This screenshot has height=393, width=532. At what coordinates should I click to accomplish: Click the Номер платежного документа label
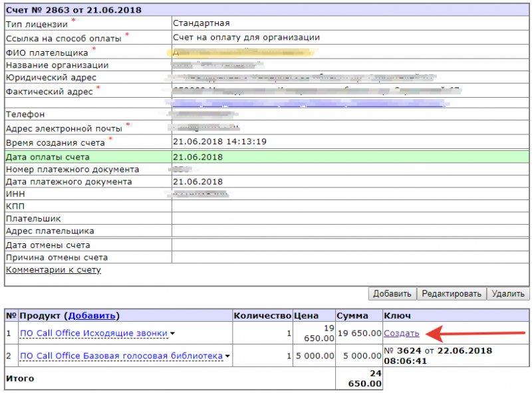click(72, 170)
